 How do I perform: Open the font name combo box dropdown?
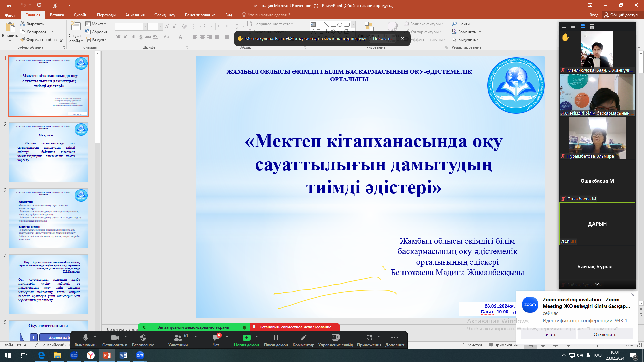[145, 26]
